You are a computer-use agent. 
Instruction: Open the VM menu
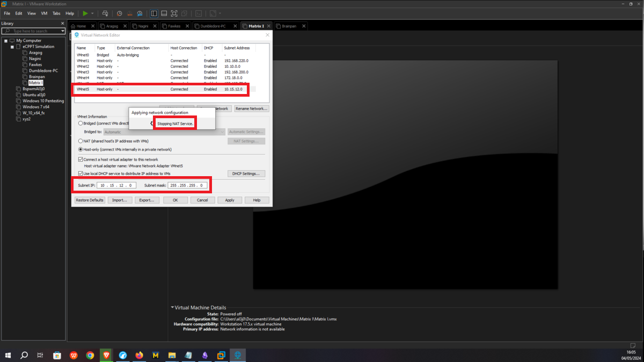click(44, 13)
